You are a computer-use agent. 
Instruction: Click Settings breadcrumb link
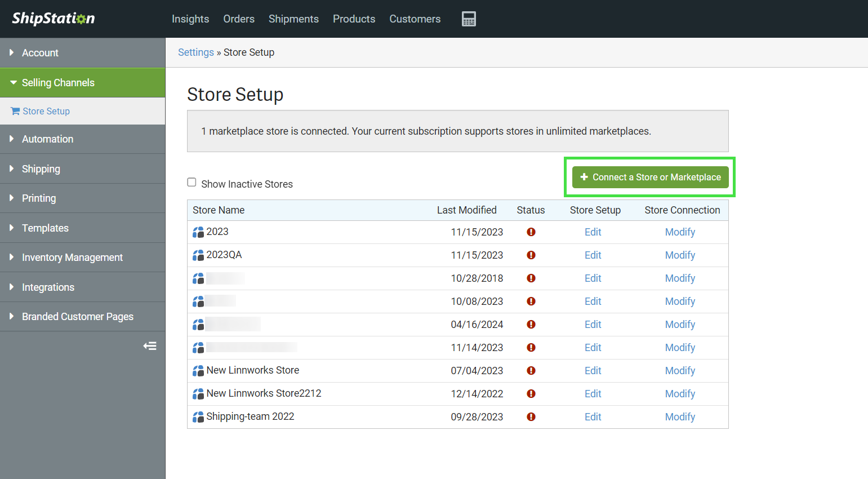[196, 52]
